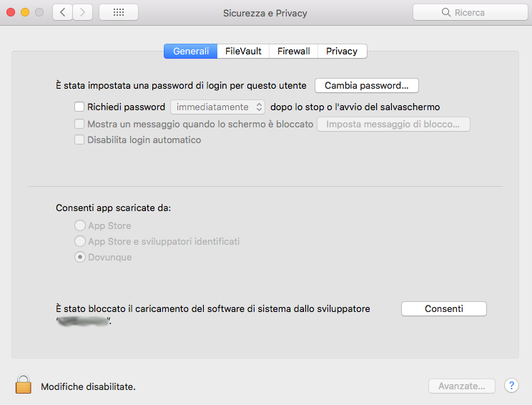Switch to the Generali tab
Image resolution: width=532 pixels, height=405 pixels.
pos(191,52)
